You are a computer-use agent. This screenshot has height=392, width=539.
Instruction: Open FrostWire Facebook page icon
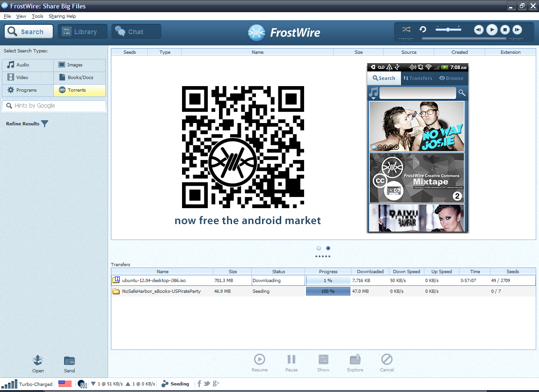199,384
